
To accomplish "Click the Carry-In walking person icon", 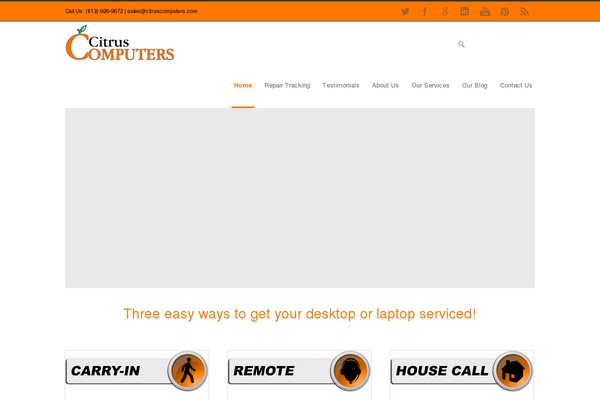I will tap(188, 371).
